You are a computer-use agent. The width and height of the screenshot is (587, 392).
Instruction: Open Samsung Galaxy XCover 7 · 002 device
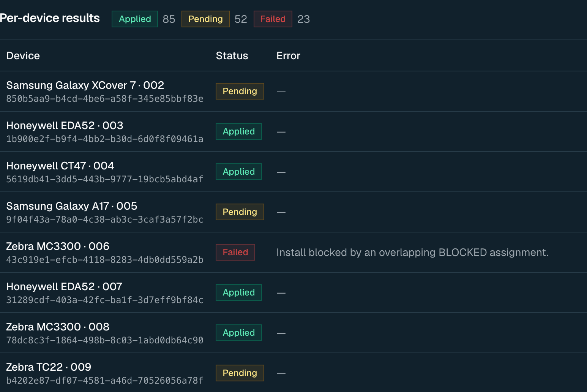click(x=85, y=85)
